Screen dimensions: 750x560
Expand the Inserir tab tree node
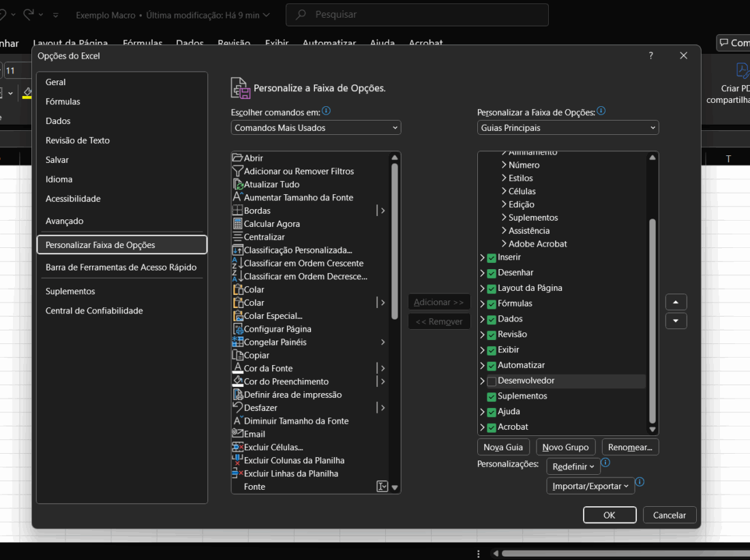click(483, 258)
